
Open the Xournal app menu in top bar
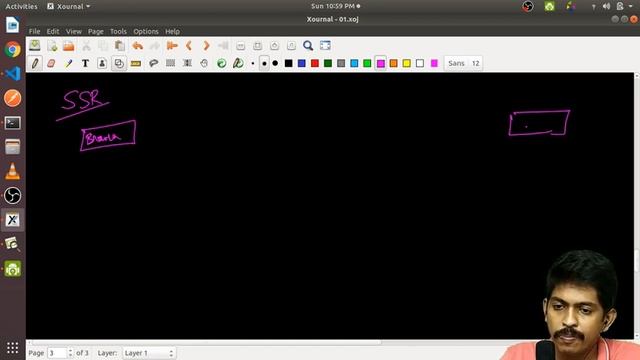[69, 6]
